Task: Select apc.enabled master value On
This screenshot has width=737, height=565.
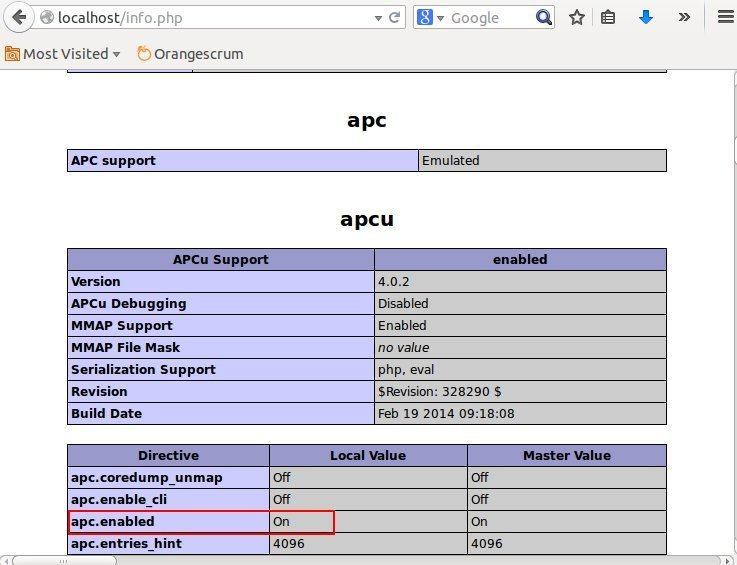Action: (567, 522)
